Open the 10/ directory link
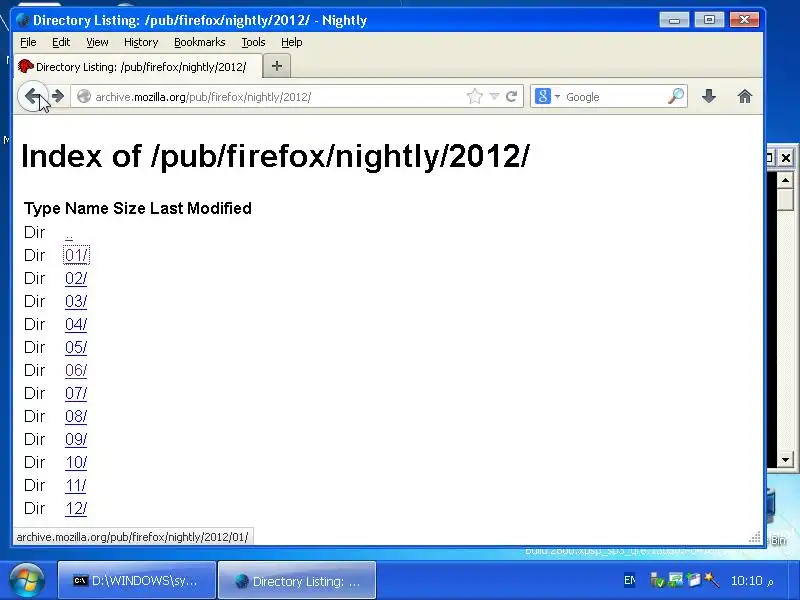Viewport: 800px width, 600px height. [x=76, y=462]
